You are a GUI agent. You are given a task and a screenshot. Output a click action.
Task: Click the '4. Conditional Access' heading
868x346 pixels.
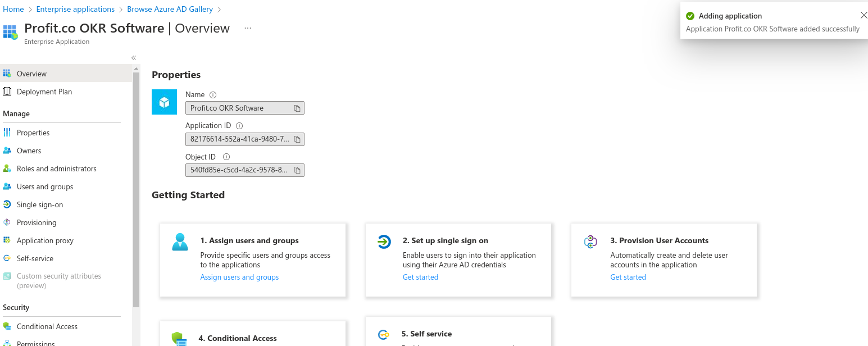point(238,338)
